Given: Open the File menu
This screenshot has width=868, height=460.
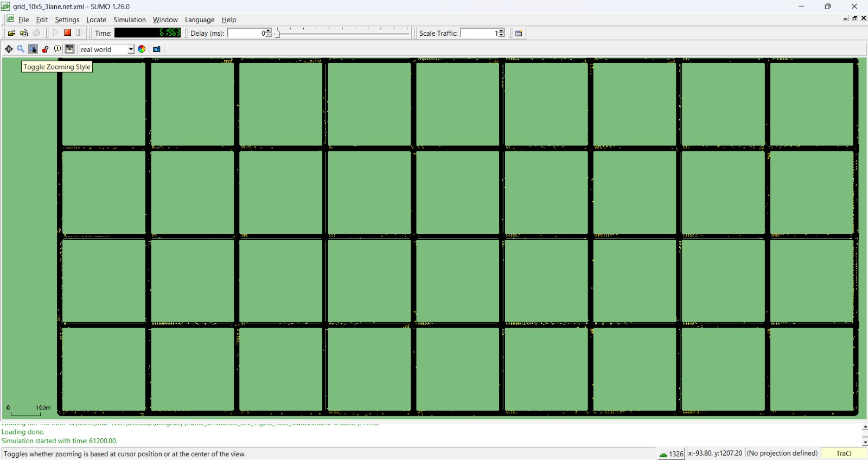Looking at the screenshot, I should click(23, 20).
